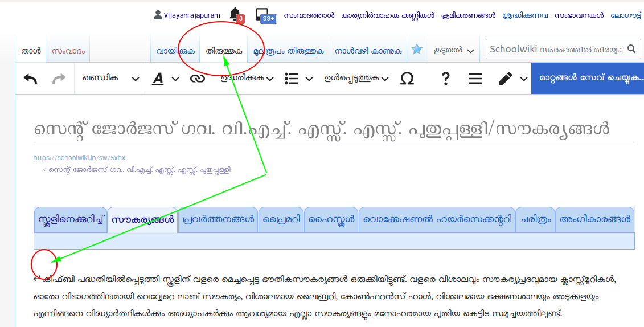The width and height of the screenshot is (644, 327).
Task: Open the schoolwiki.in short URL link
Action: 79,158
